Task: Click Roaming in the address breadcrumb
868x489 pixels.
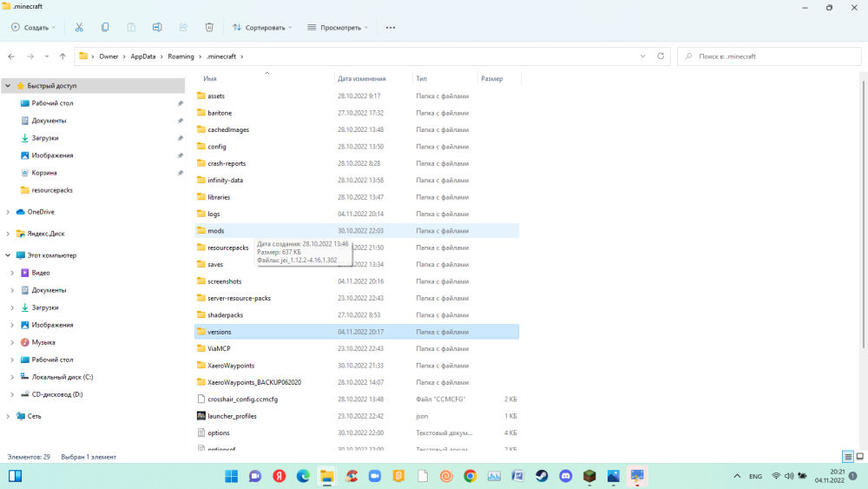Action: 181,56
